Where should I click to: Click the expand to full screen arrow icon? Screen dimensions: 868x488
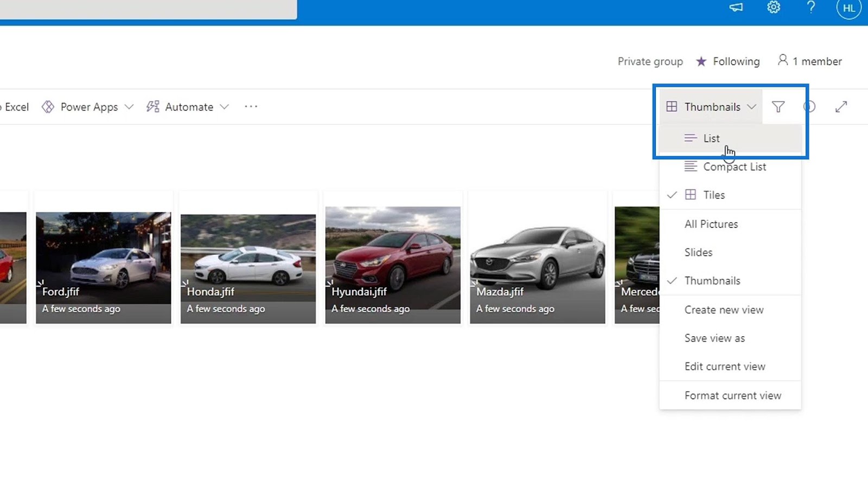[841, 107]
